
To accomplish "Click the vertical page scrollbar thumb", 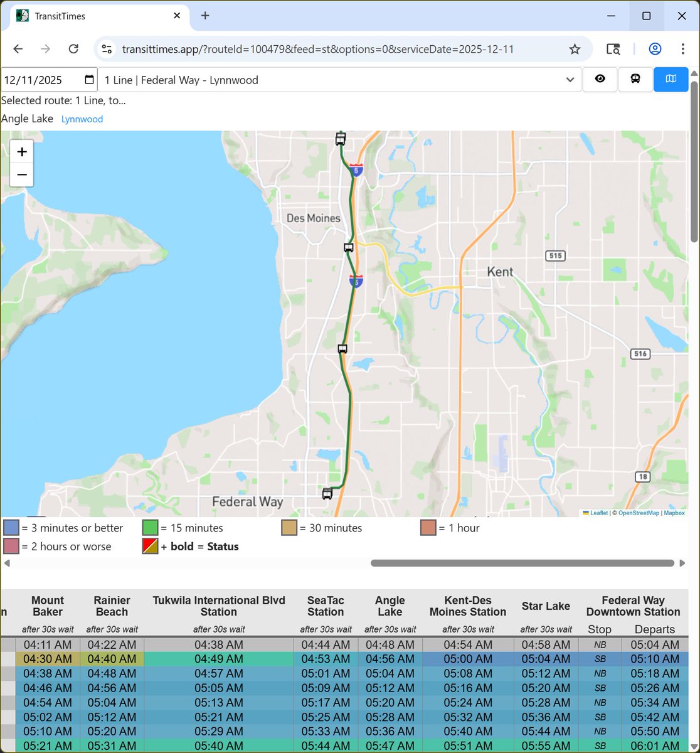I will [x=694, y=161].
